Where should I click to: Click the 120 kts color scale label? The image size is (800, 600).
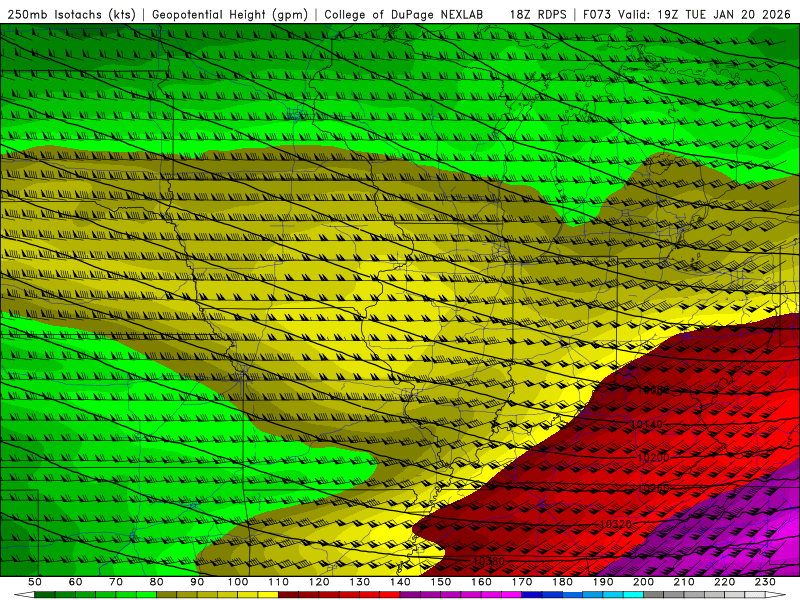pos(319,582)
